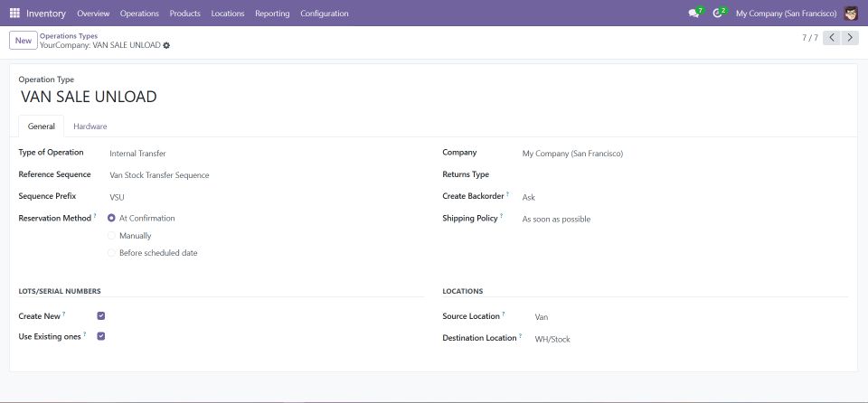
Task: Switch to the Hardware tab
Action: click(x=90, y=127)
